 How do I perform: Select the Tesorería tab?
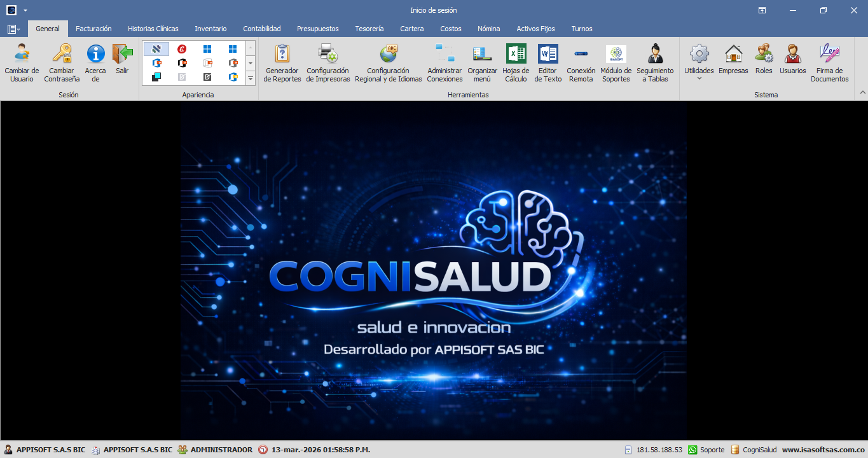[369, 29]
